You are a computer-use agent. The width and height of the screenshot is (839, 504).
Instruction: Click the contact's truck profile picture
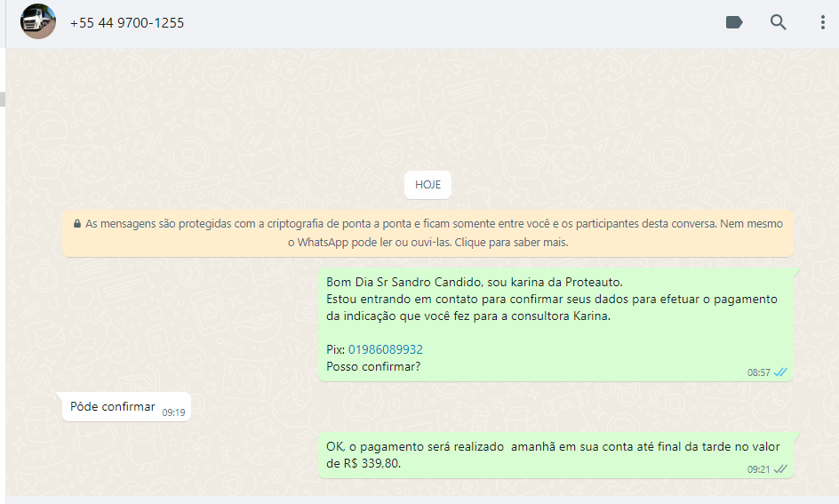coord(38,22)
